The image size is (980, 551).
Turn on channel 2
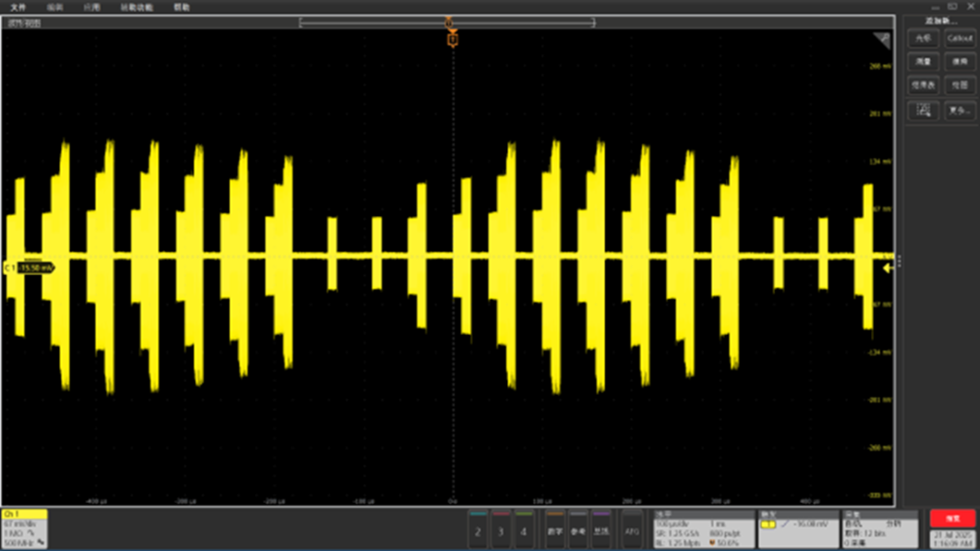478,530
